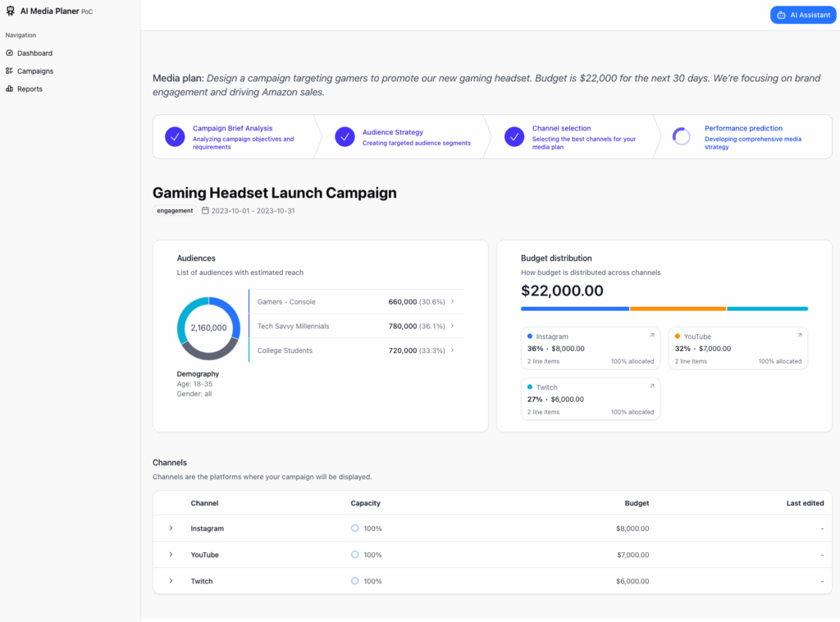
Task: Expand the Instagram channel row
Action: [x=171, y=528]
